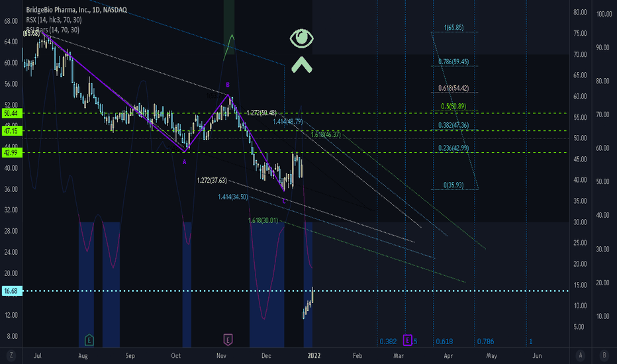Screen dimensions: 617x364
Task: Click the purple wave label B above the November high
Action: (228, 85)
